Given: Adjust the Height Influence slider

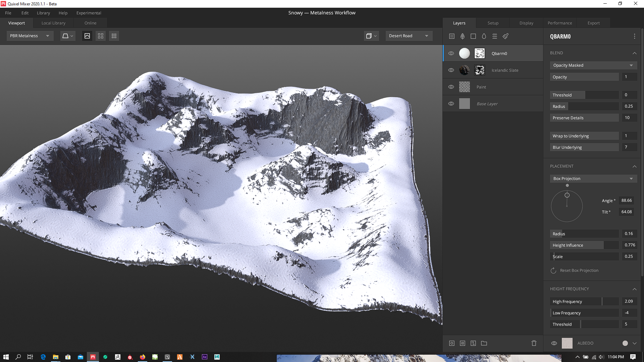Looking at the screenshot, I should [584, 245].
